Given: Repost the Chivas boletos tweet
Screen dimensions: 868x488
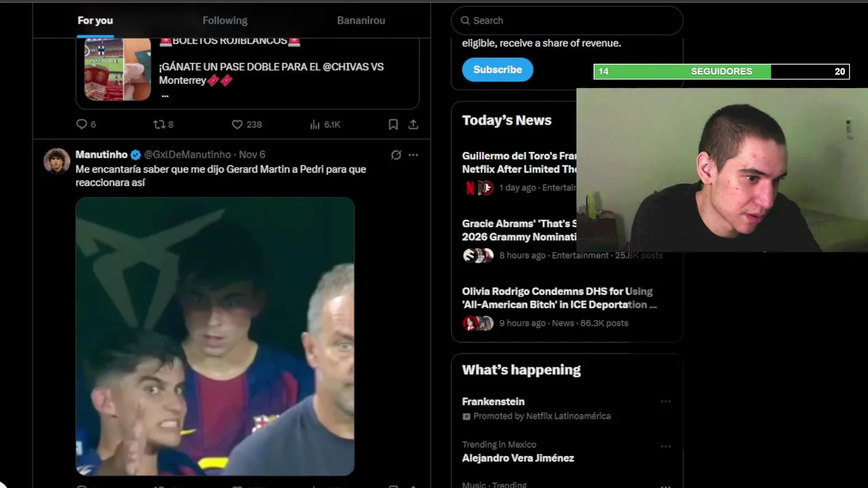Looking at the screenshot, I should point(163,125).
